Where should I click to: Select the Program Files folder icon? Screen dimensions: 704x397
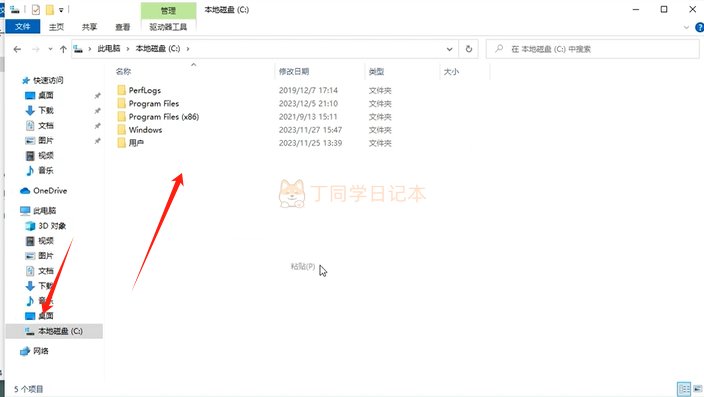121,103
